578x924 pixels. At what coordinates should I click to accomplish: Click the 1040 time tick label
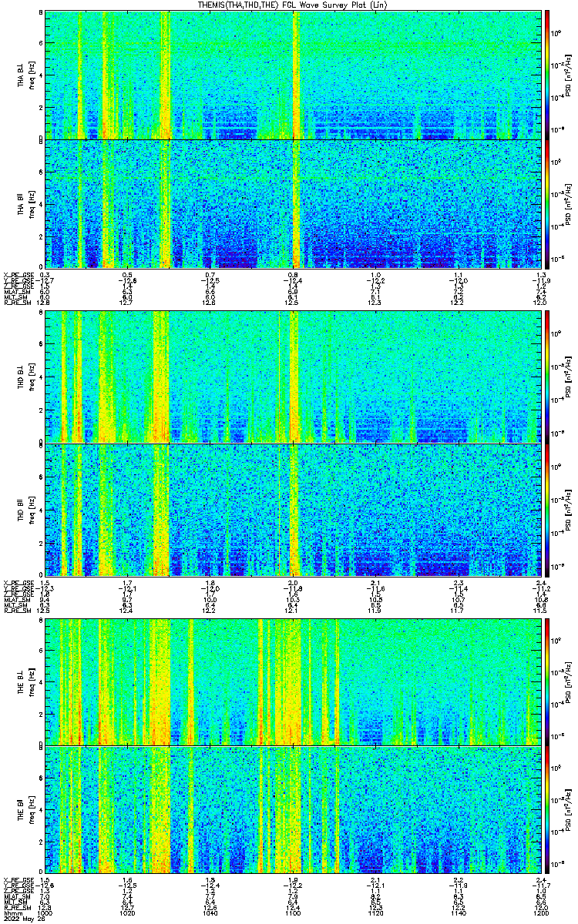coord(210,913)
